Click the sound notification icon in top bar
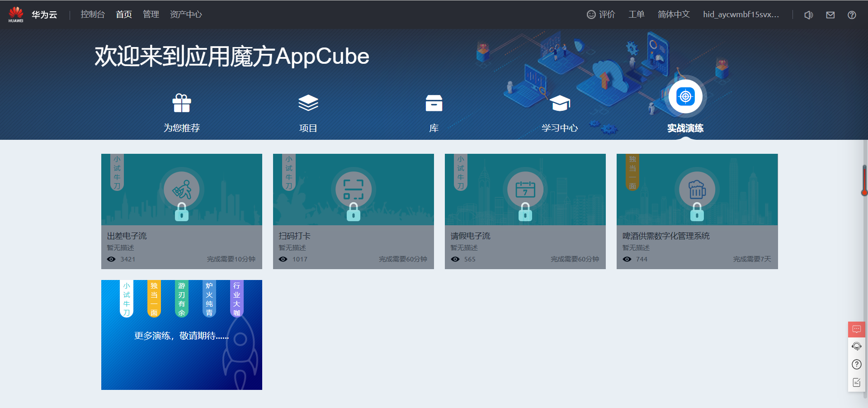This screenshot has height=408, width=868. coord(808,14)
